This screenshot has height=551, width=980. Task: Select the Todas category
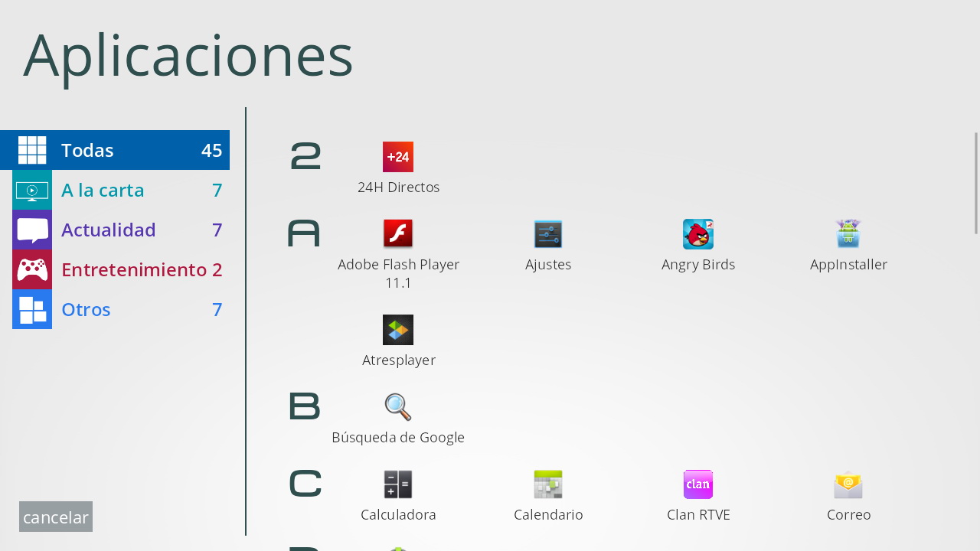115,150
